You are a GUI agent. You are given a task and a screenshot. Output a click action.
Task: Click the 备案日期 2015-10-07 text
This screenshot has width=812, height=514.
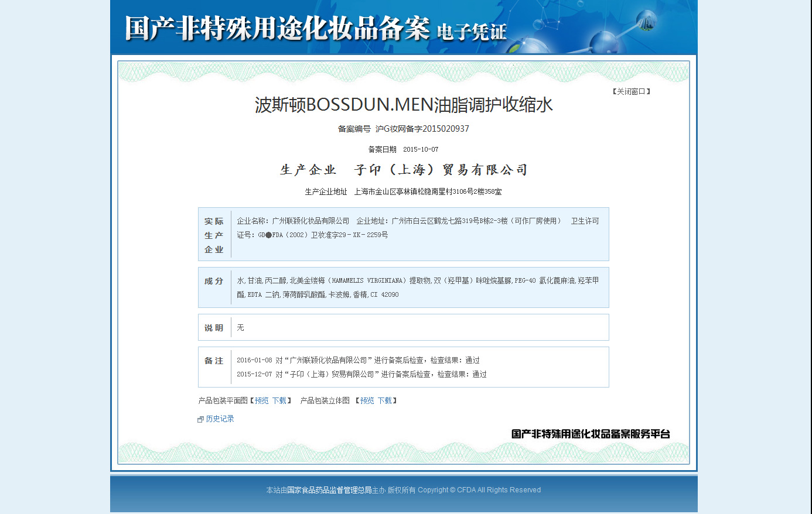pyautogui.click(x=404, y=149)
